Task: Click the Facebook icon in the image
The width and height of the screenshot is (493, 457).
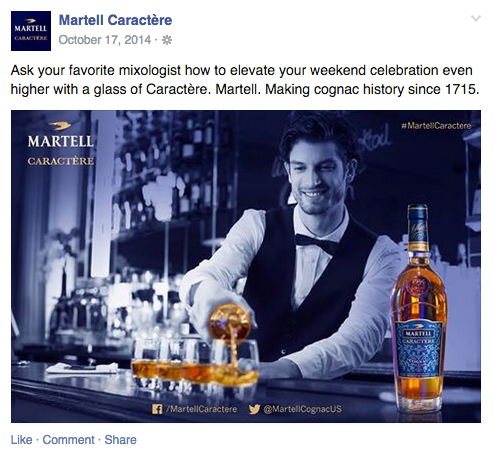Action: (x=157, y=409)
